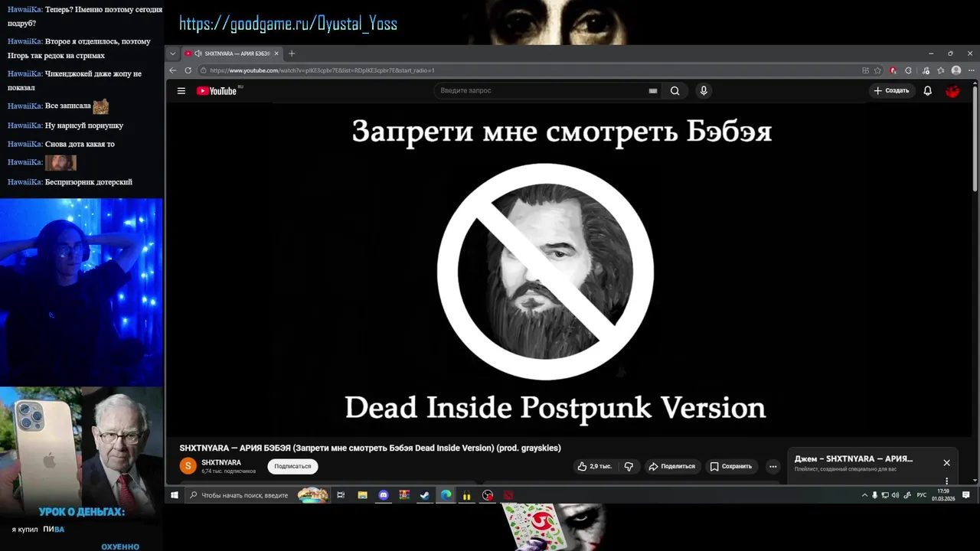Click the Поделиться share button
Image resolution: width=980 pixels, height=551 pixels.
pos(671,466)
